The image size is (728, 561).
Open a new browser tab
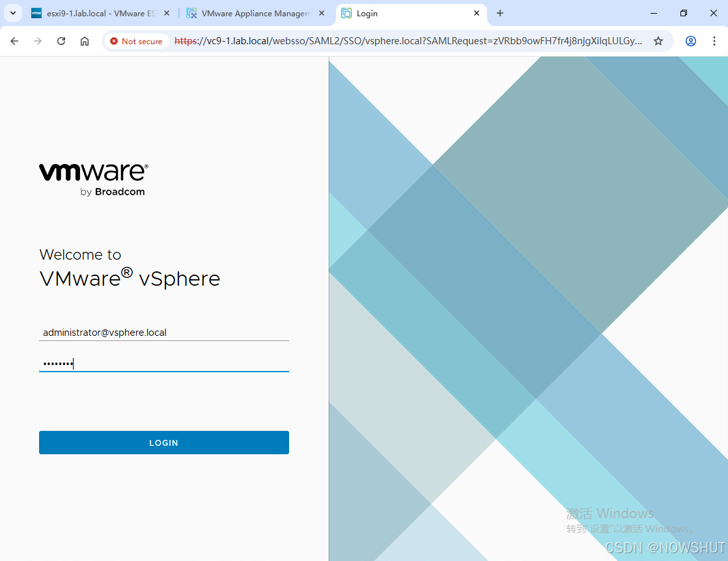500,14
